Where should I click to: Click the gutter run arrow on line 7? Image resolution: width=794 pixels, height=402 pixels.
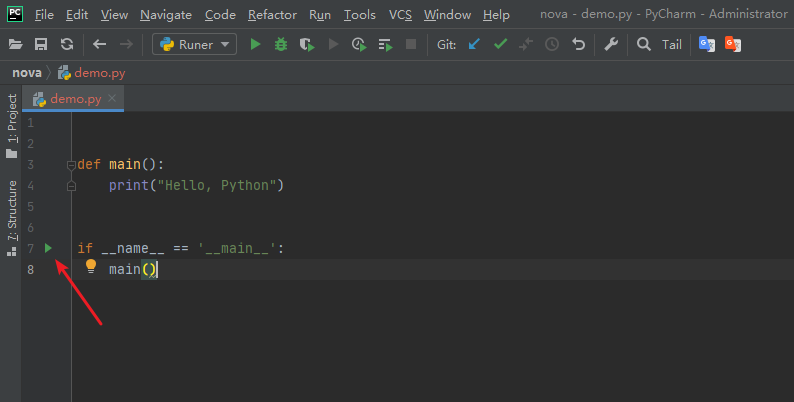click(49, 247)
